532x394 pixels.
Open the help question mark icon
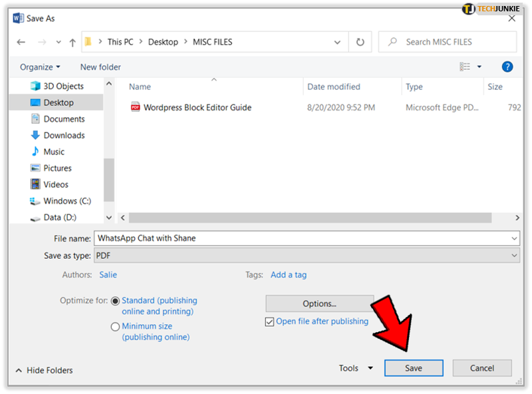pyautogui.click(x=507, y=67)
